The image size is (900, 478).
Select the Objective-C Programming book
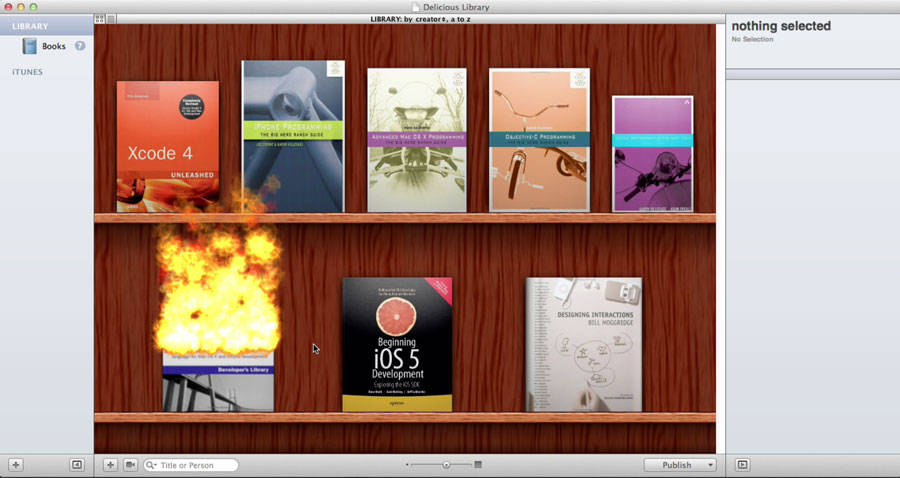pyautogui.click(x=540, y=140)
